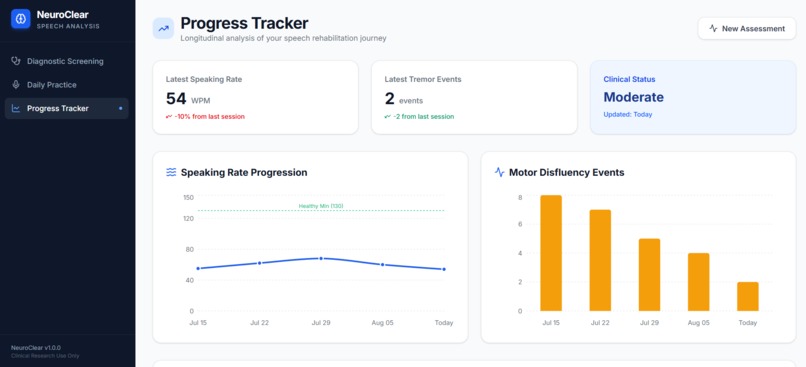Click the green trend icon under 2 events
Viewport: 806px width, 367px height.
click(388, 117)
